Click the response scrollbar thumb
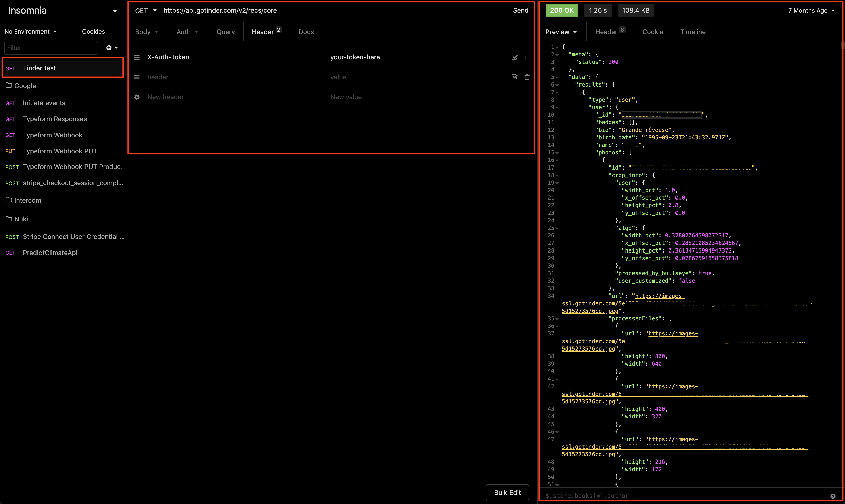Image resolution: width=845 pixels, height=504 pixels. click(x=843, y=46)
